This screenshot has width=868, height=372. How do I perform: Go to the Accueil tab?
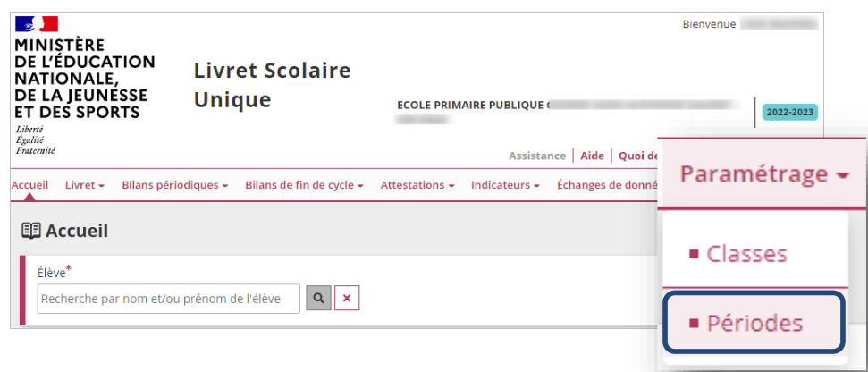tap(29, 185)
